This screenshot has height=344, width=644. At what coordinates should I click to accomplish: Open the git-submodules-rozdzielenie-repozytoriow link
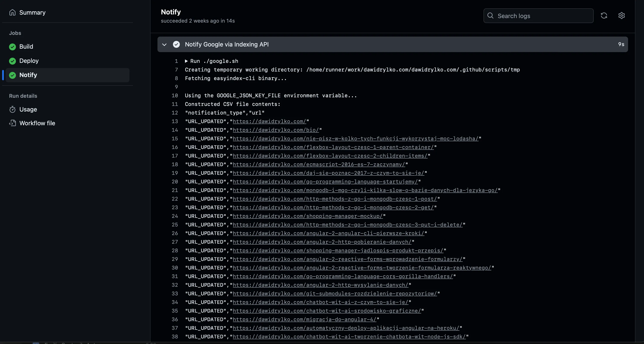pos(335,294)
